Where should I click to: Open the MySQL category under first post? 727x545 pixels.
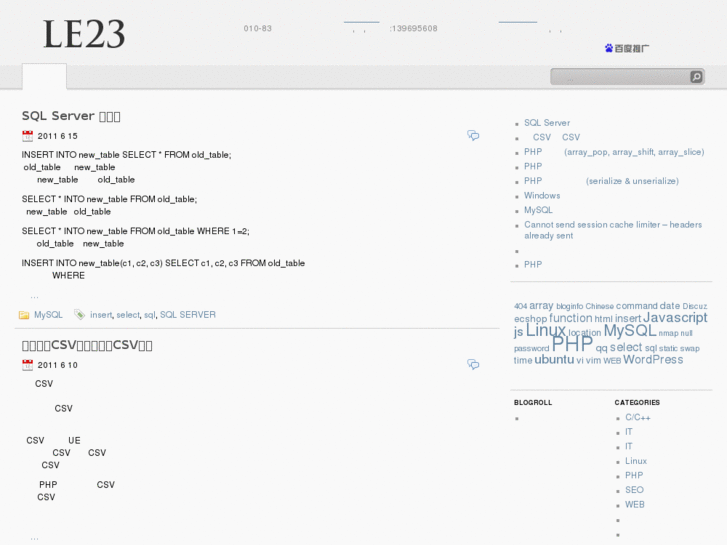[48, 314]
